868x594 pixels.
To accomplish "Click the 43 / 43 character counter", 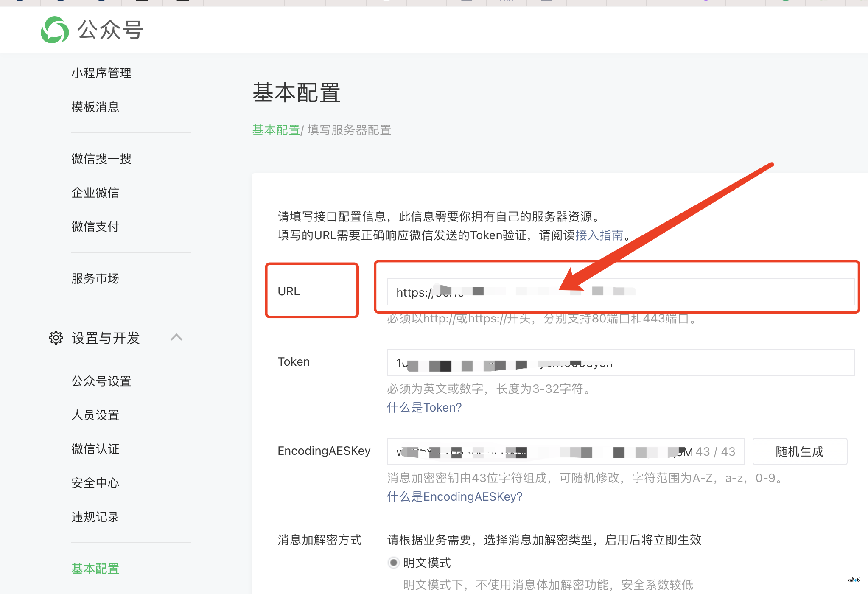I will click(715, 451).
